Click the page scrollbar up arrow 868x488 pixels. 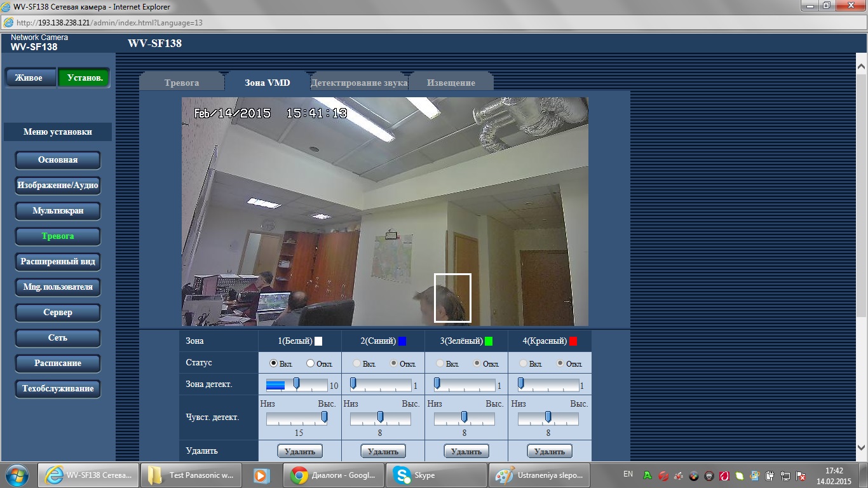click(862, 65)
